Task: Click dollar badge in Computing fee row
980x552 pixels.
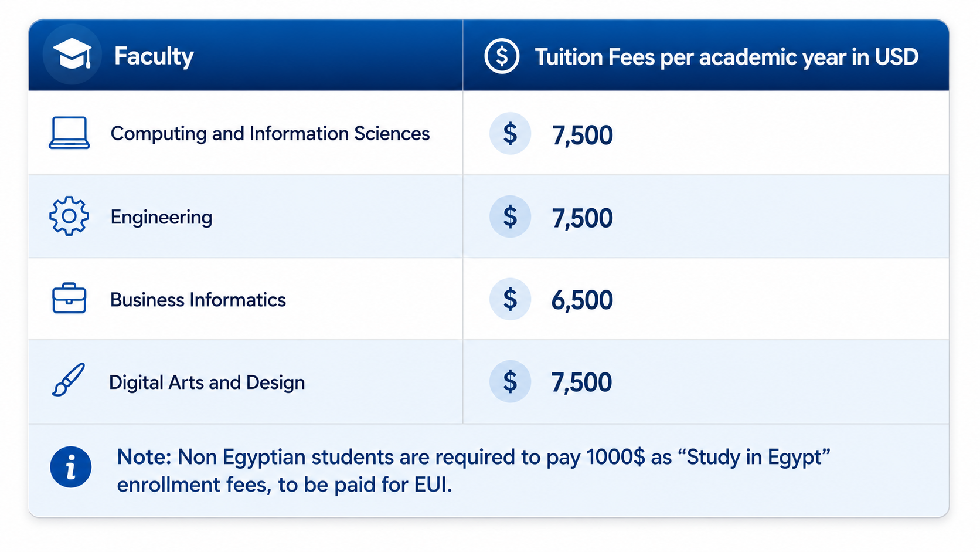Action: tap(511, 134)
